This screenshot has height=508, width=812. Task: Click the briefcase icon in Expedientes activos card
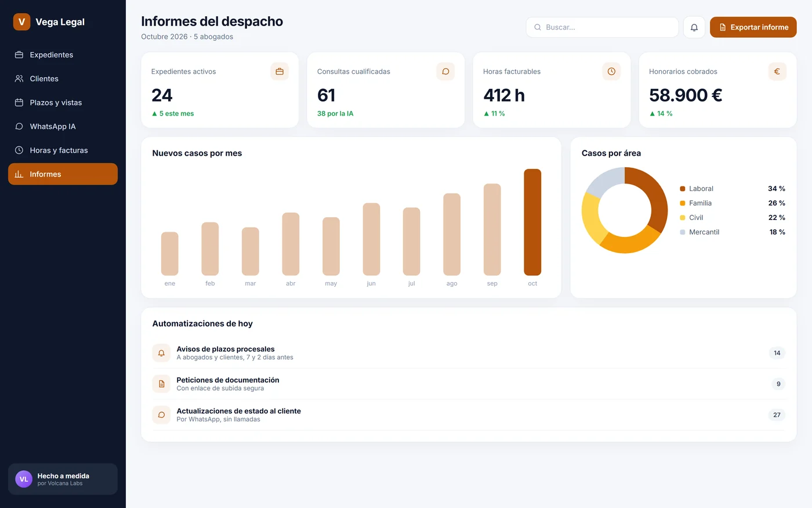tap(280, 71)
